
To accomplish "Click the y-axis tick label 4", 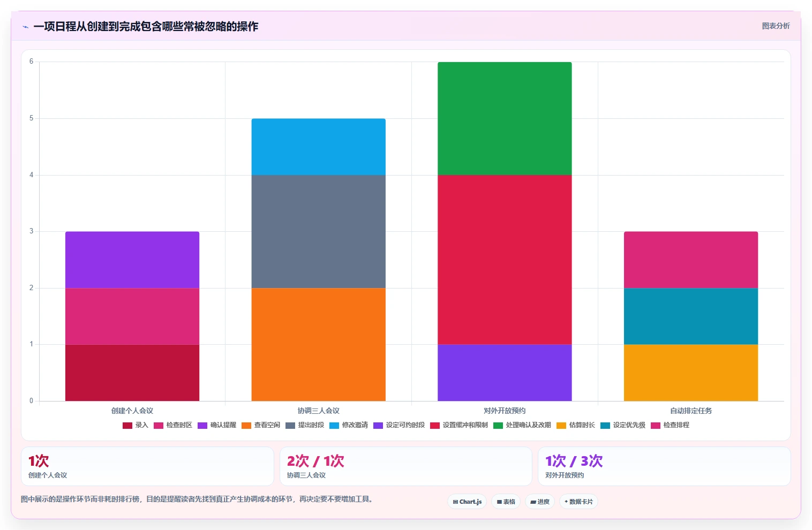I will (31, 175).
